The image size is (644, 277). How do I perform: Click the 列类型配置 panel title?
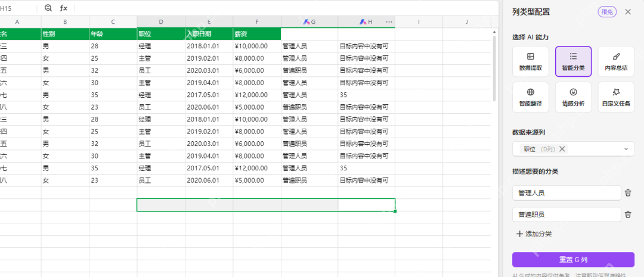[x=531, y=12]
